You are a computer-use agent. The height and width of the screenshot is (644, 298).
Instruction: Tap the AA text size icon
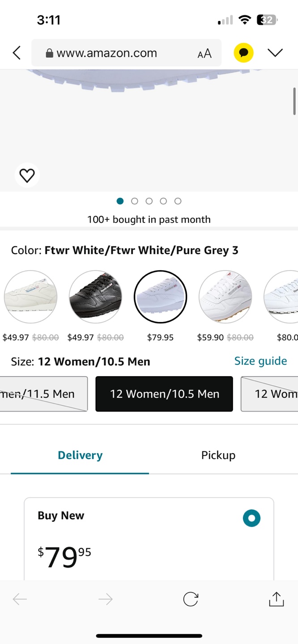point(204,54)
